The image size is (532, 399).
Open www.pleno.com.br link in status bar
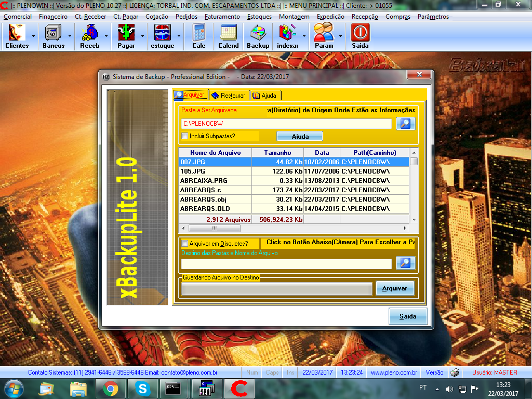pos(394,373)
